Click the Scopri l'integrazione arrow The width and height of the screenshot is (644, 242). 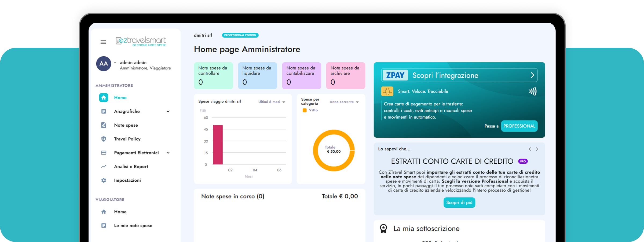tap(532, 75)
